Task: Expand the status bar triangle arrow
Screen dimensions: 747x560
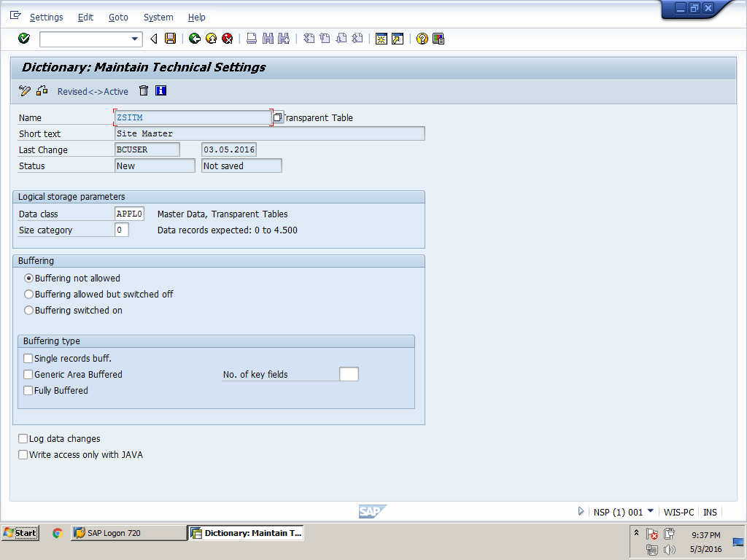Action: click(x=581, y=512)
